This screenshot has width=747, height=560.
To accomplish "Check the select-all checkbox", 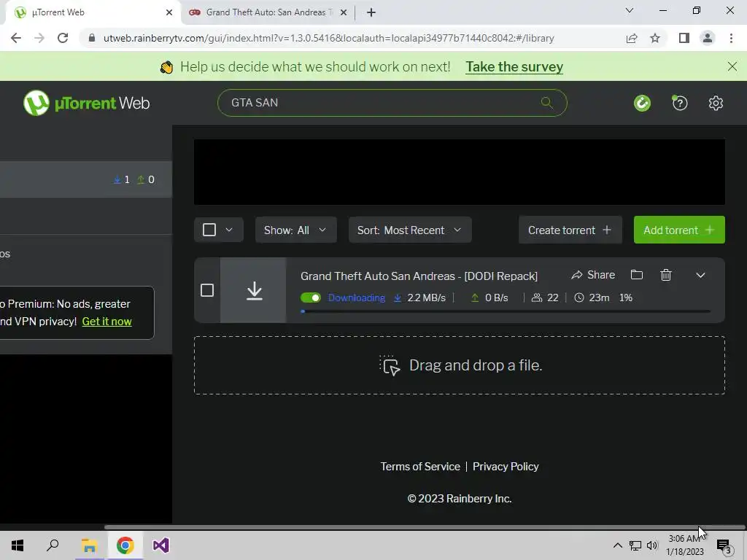I will (x=209, y=230).
